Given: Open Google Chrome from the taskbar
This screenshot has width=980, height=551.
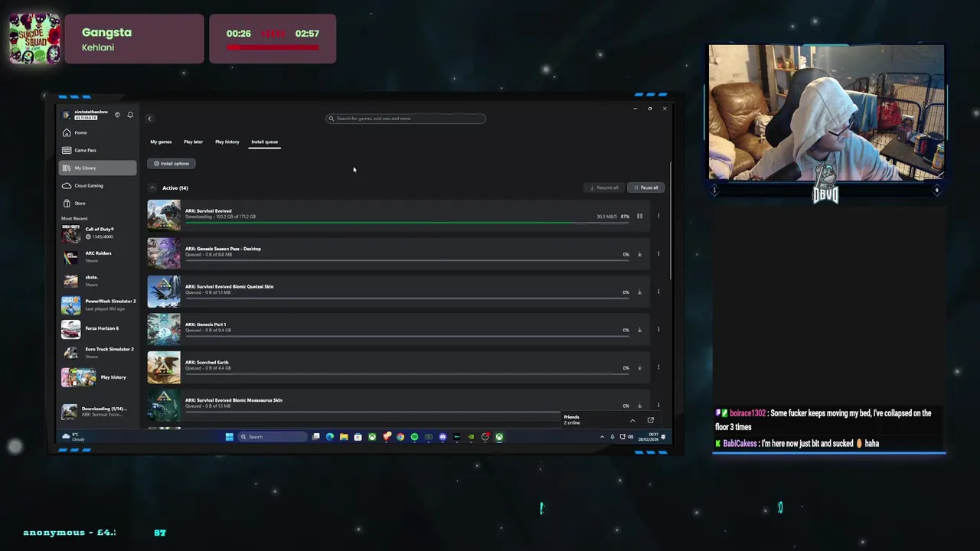Looking at the screenshot, I should coord(400,437).
